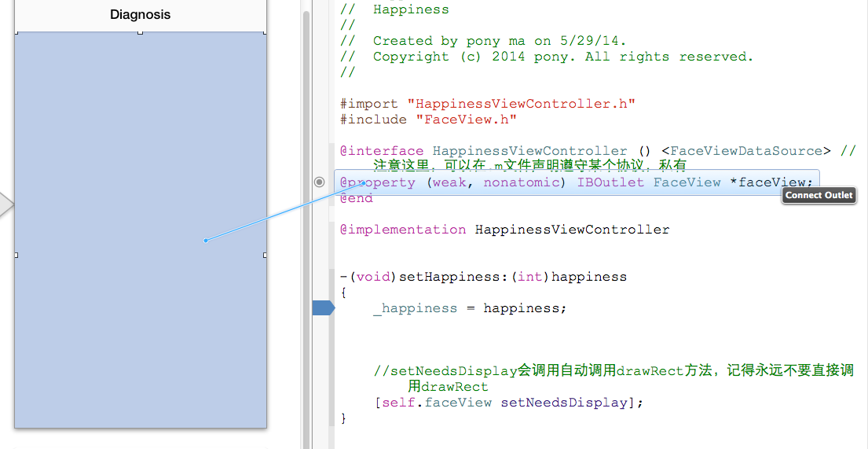Click the [self.faceView setNeedsDisplay] line
The width and height of the screenshot is (868, 449).
(509, 403)
